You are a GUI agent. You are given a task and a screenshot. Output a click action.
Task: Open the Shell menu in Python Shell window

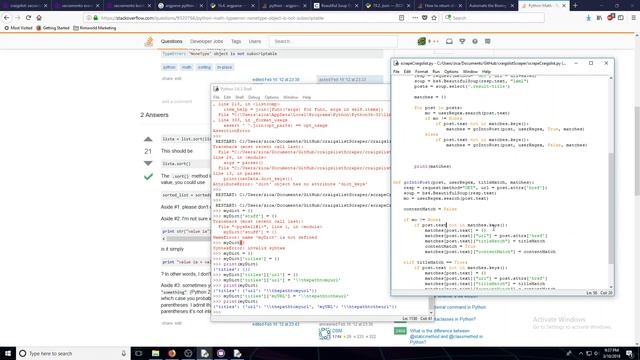[240, 97]
